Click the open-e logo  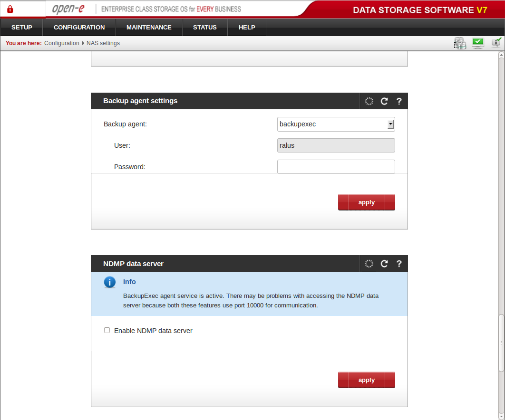coord(68,9)
